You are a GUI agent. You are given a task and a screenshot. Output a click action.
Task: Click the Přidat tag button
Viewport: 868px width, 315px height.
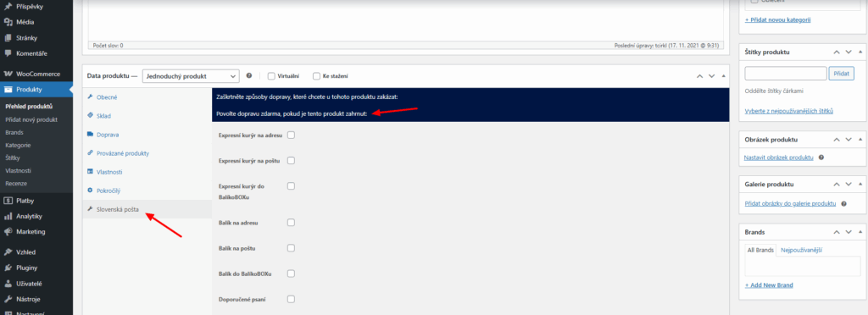tap(841, 74)
